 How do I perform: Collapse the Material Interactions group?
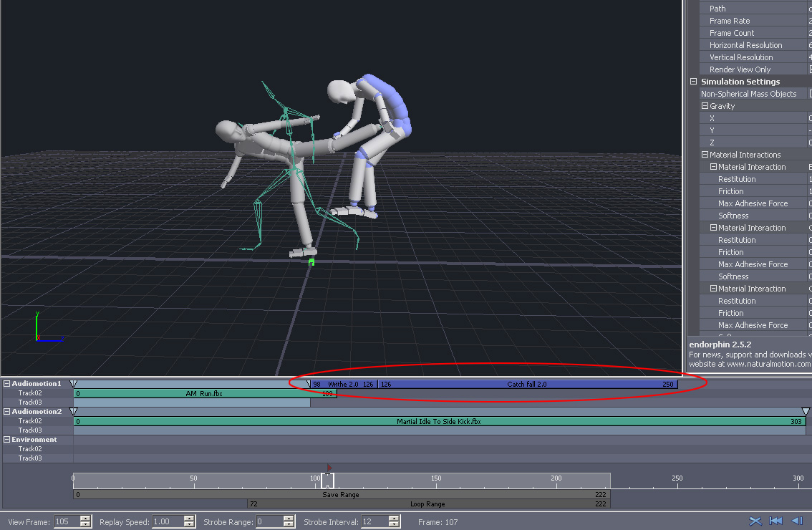tap(705, 155)
